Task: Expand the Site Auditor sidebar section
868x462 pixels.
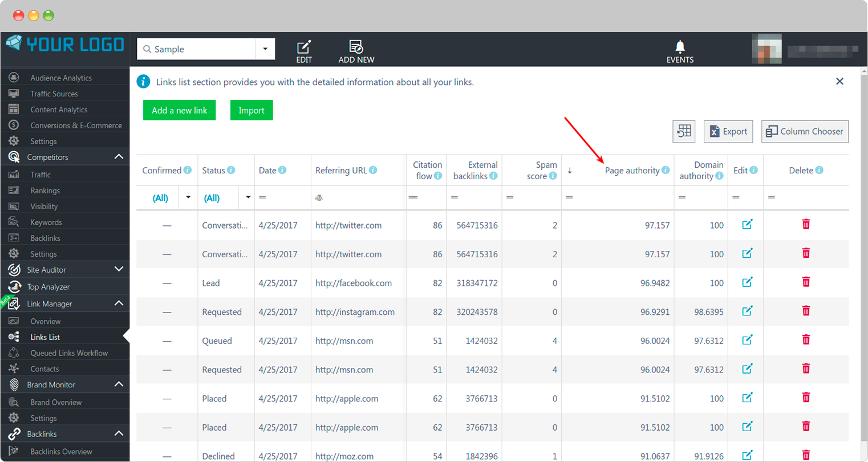Action: (x=119, y=269)
